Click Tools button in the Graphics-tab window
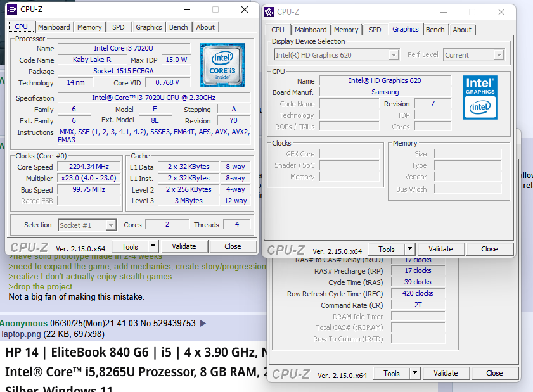 (387, 249)
